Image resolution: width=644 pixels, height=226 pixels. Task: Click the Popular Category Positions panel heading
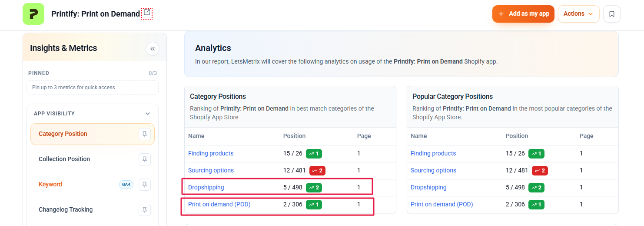point(452,97)
